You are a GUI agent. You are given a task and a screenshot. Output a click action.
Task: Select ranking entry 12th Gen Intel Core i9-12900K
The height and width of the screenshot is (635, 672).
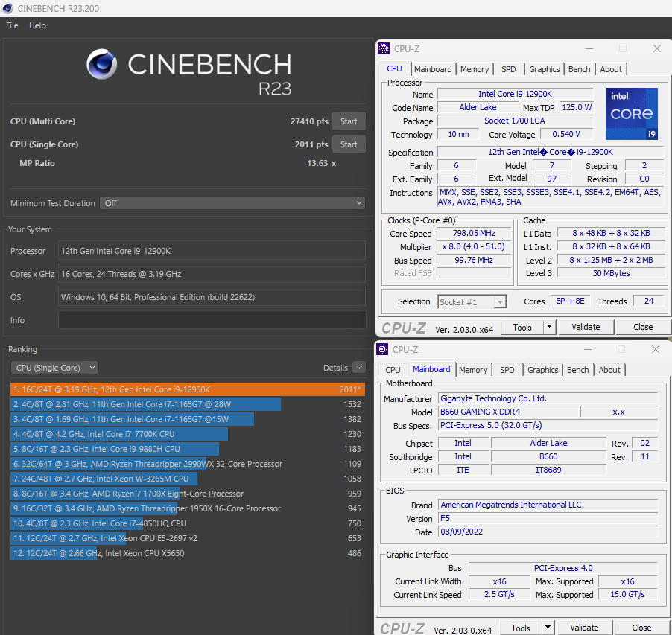(x=187, y=389)
